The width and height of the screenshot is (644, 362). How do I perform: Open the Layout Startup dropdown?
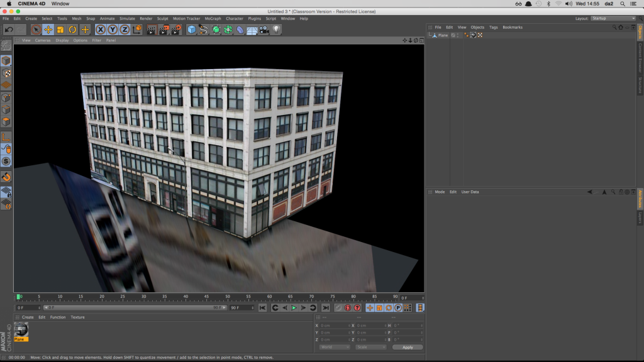tap(613, 18)
